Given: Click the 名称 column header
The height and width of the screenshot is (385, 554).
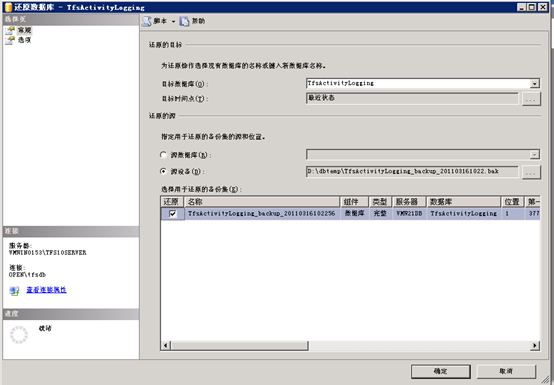Looking at the screenshot, I should tap(262, 202).
